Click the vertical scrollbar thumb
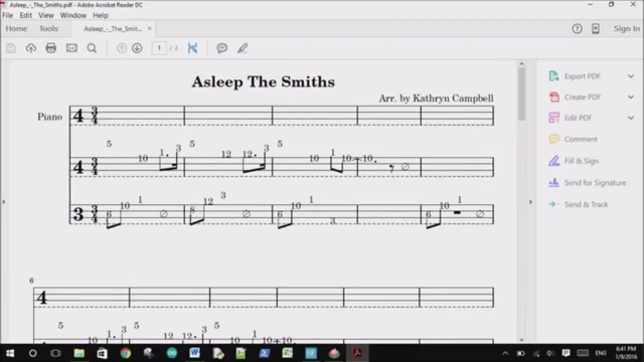Viewport: 644px width, 362px height. (521, 94)
